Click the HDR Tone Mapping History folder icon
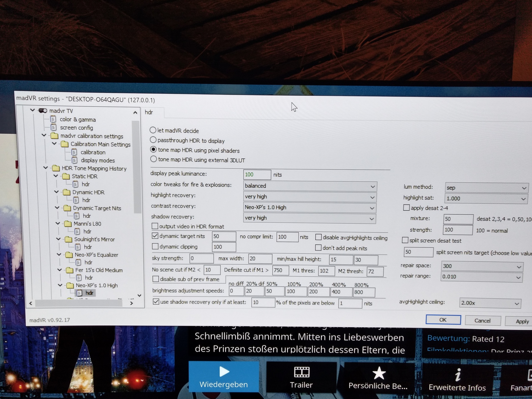The height and width of the screenshot is (399, 532). [56, 168]
